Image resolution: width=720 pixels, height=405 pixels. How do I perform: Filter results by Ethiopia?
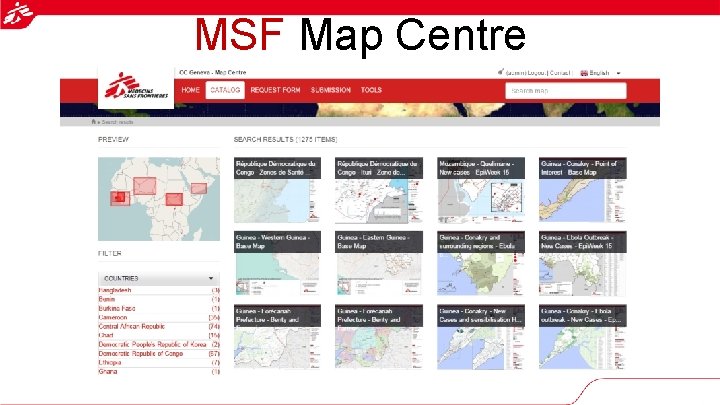tap(110, 363)
